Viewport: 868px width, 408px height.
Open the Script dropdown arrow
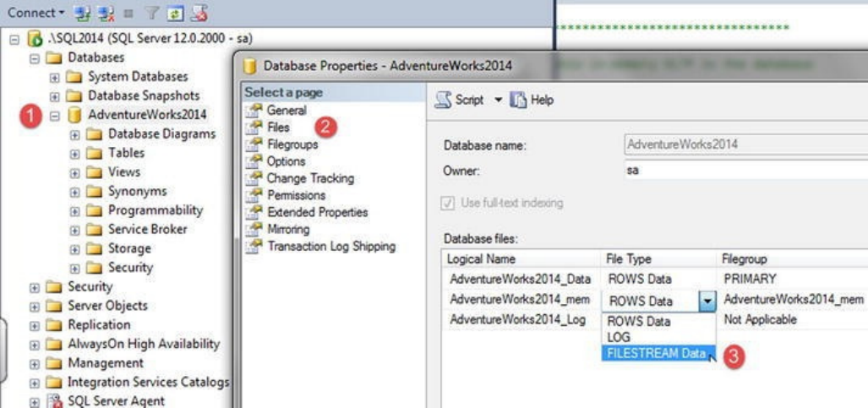498,101
